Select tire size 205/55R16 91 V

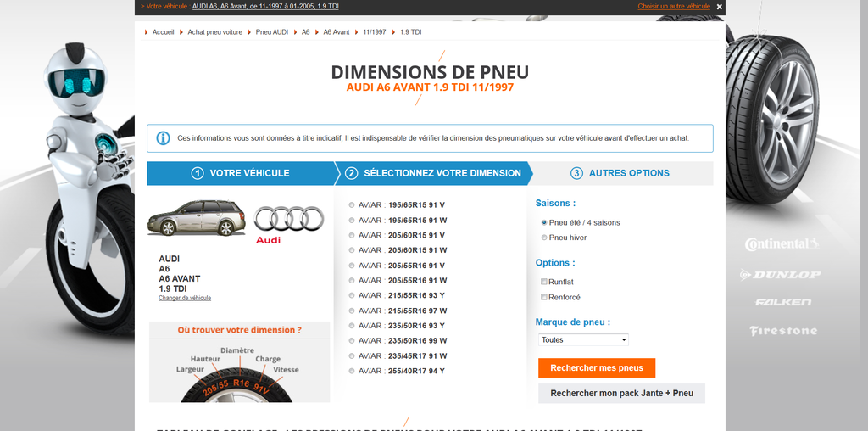352,266
